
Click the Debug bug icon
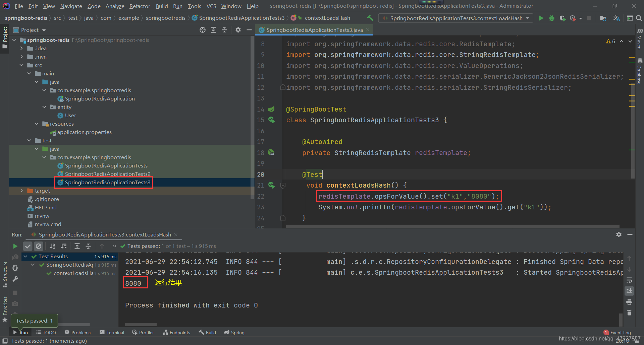552,18
